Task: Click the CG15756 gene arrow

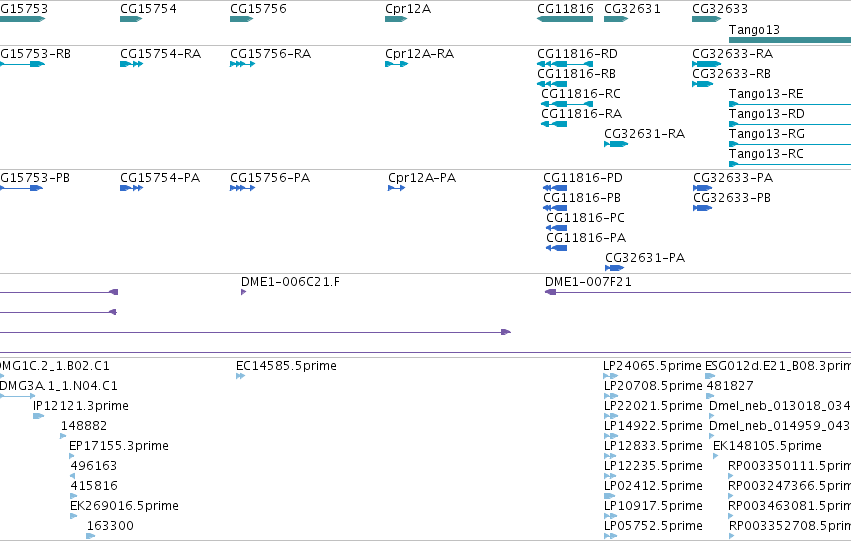Action: (242, 19)
